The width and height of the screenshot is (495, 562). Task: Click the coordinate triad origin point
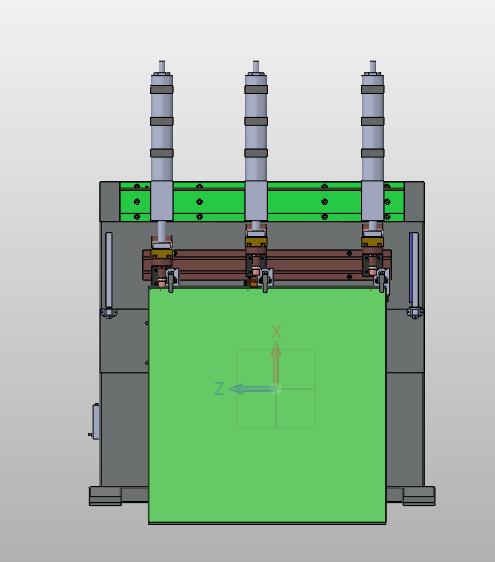coord(277,389)
